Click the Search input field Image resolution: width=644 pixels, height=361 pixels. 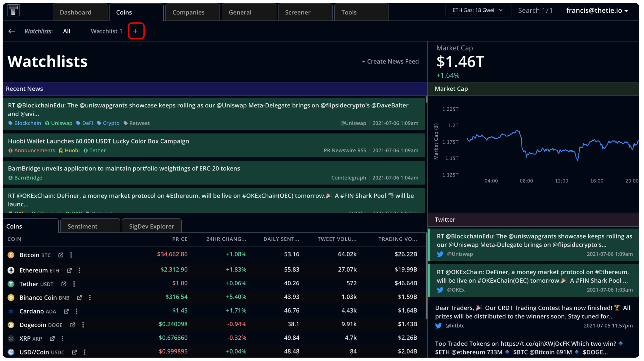pos(535,10)
